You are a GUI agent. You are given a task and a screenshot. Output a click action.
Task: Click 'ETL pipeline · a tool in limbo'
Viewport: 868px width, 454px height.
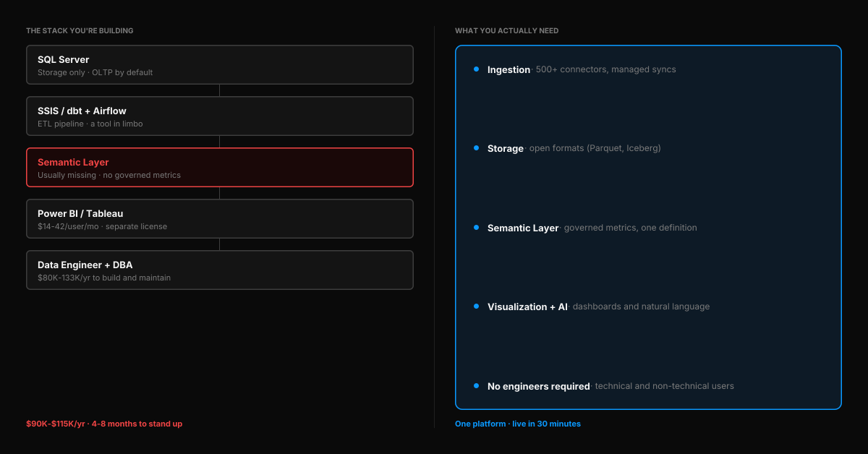(90, 124)
